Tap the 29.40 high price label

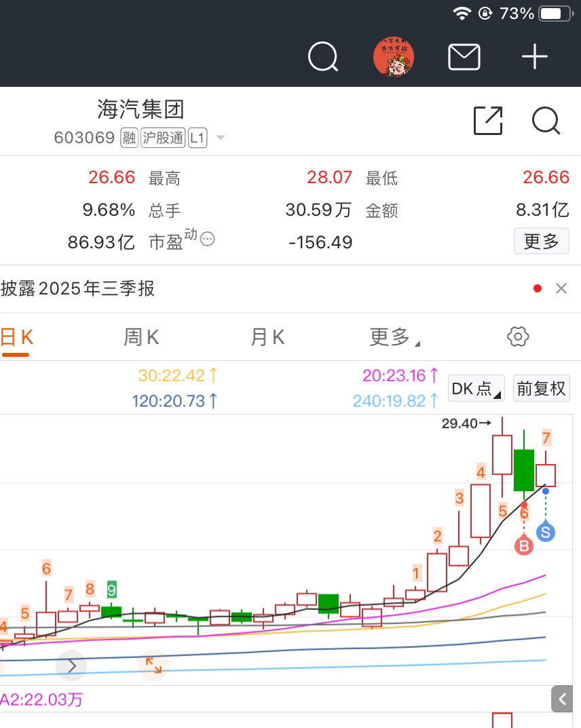[466, 423]
